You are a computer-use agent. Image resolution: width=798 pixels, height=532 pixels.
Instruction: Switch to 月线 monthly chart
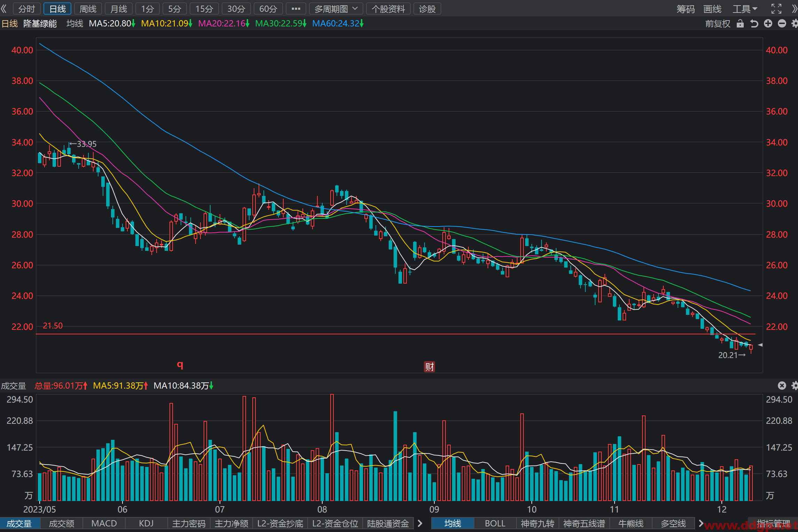coord(119,9)
